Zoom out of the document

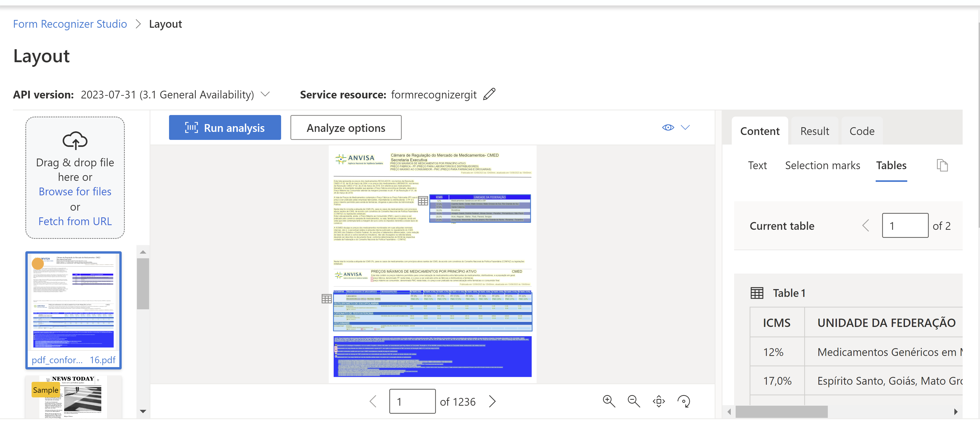(634, 401)
